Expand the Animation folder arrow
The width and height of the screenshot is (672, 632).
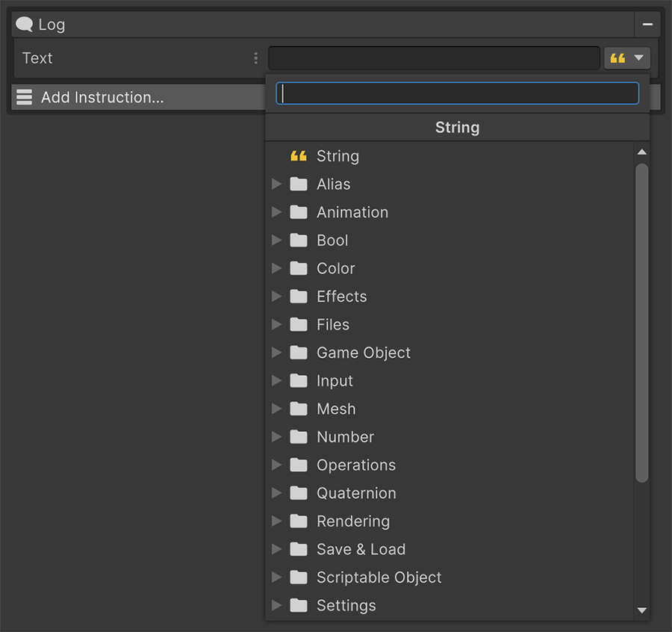(x=277, y=212)
